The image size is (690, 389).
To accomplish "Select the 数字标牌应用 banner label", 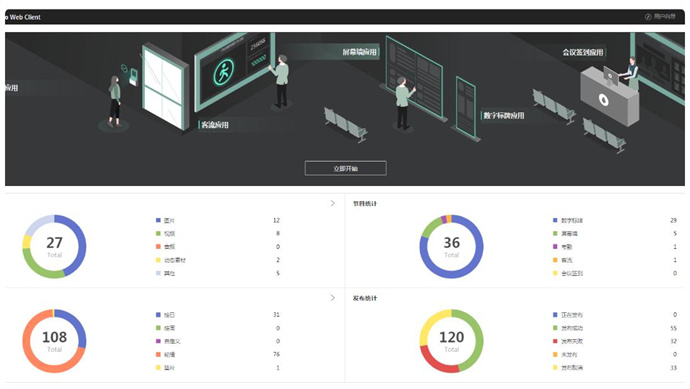I will point(504,115).
